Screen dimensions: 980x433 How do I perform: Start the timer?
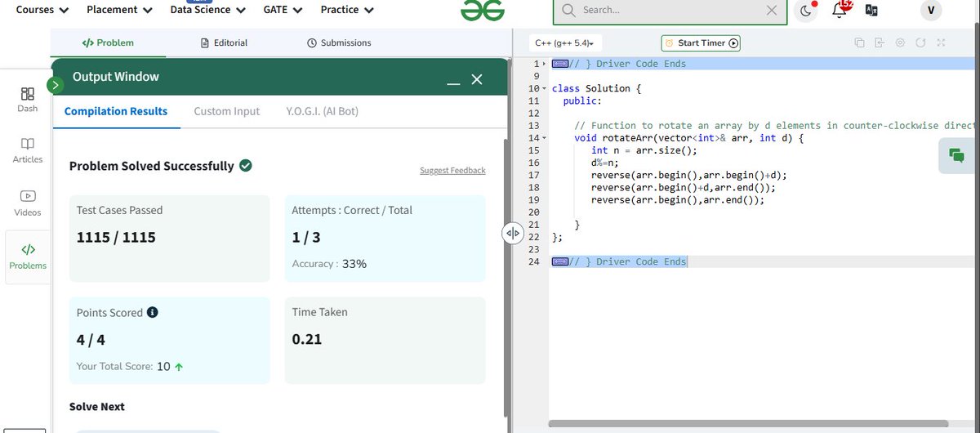[x=701, y=42]
